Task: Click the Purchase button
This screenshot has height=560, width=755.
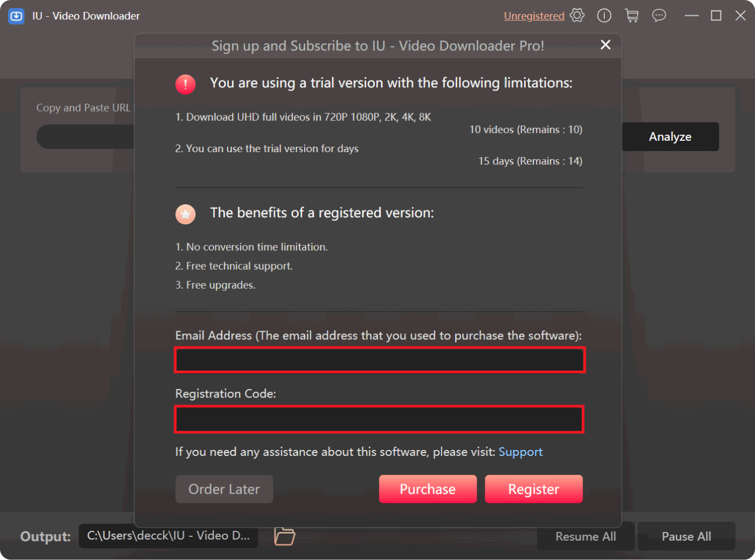Action: click(428, 489)
